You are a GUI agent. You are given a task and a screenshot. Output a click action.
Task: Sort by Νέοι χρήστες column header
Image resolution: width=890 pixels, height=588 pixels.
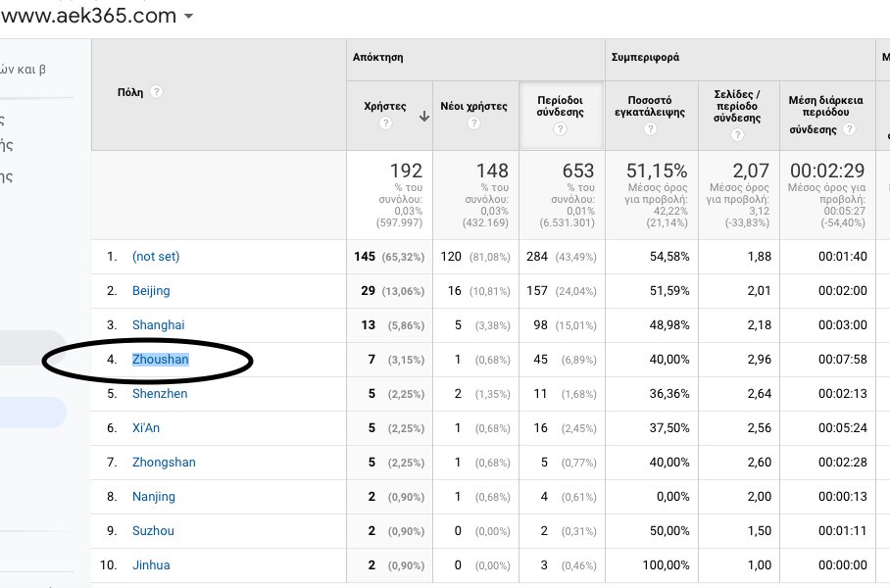coord(473,106)
